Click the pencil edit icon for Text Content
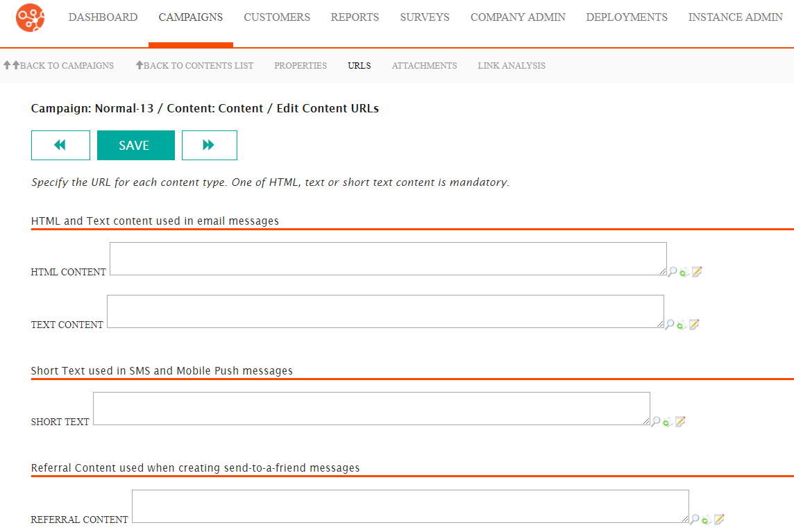The width and height of the screenshot is (794, 532). click(x=694, y=325)
